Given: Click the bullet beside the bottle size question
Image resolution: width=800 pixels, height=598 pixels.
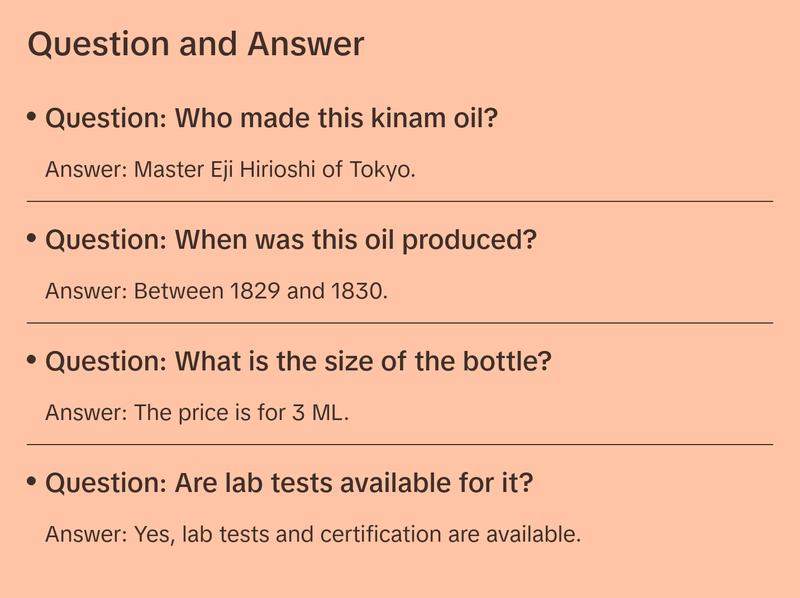Looking at the screenshot, I should point(32,360).
